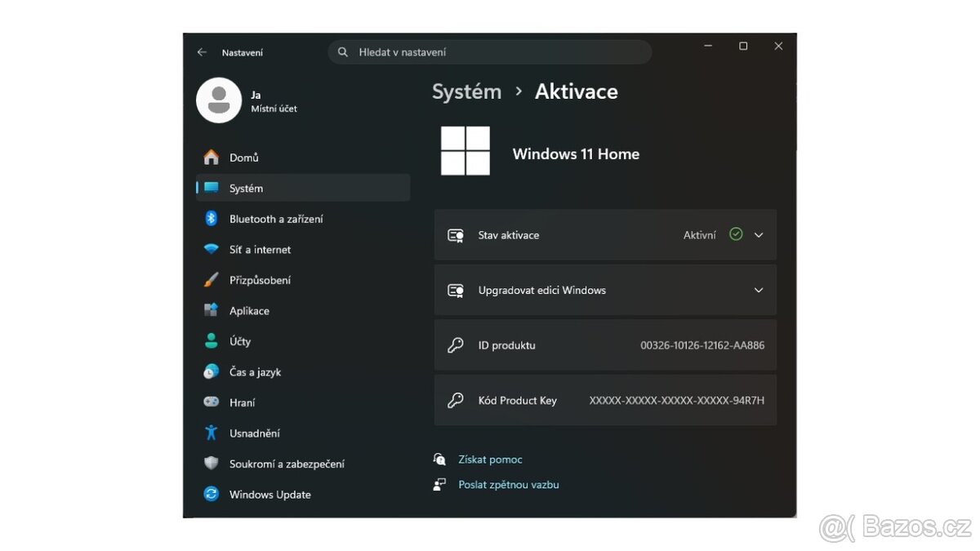The height and width of the screenshot is (551, 980).
Task: Expand the Upgradovat edici Windows chevron
Action: pyautogui.click(x=759, y=291)
